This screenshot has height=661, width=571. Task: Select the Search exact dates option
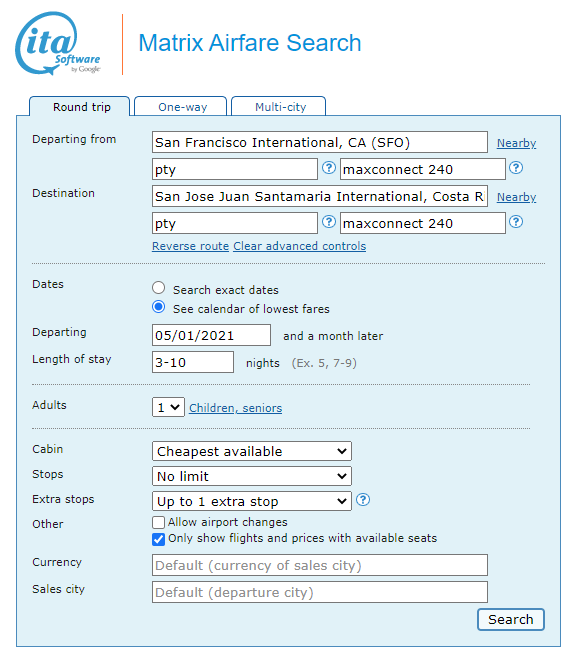[158, 288]
